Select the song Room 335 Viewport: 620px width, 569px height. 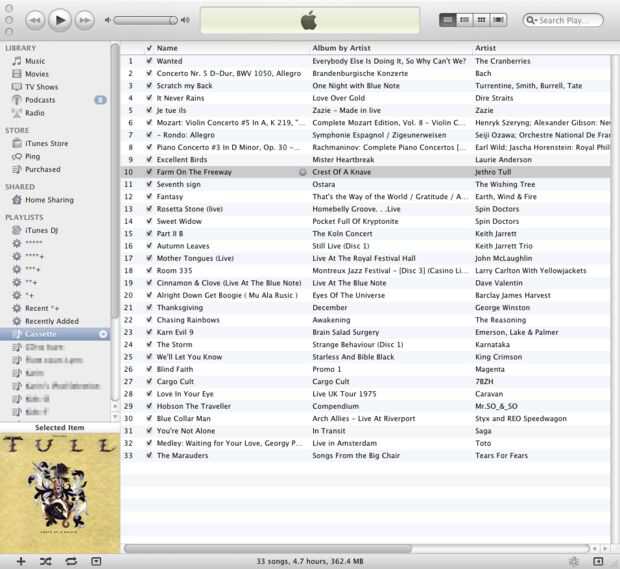click(174, 270)
